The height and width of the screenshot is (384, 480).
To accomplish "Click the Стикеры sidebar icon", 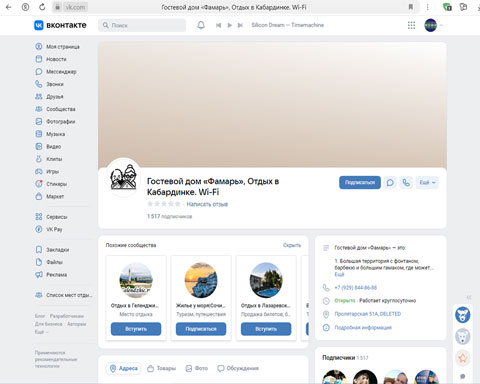I will point(39,184).
